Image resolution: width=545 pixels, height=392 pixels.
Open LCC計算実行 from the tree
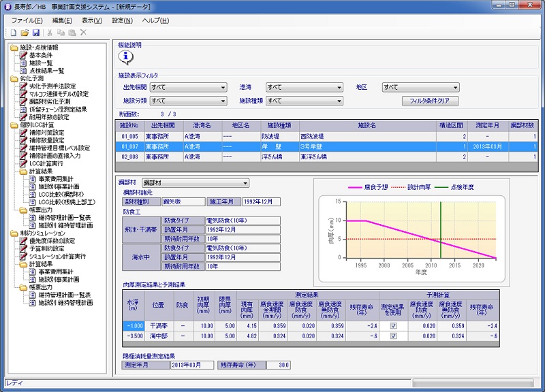48,163
